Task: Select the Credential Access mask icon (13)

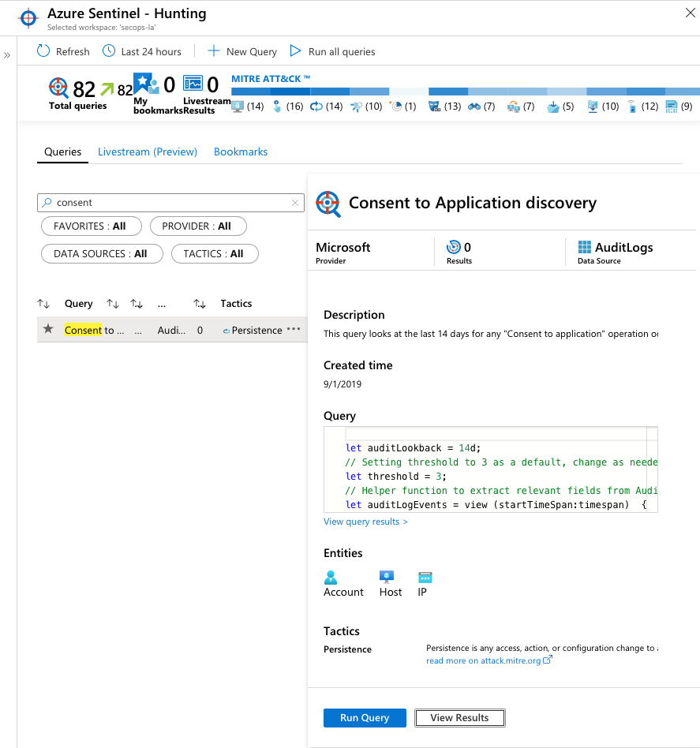Action: (435, 107)
